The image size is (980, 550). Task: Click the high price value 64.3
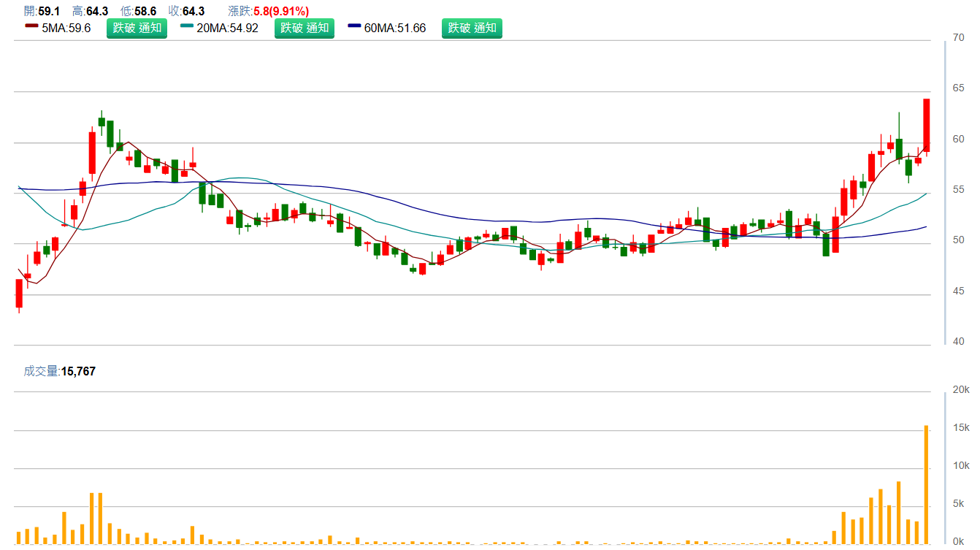point(97,11)
